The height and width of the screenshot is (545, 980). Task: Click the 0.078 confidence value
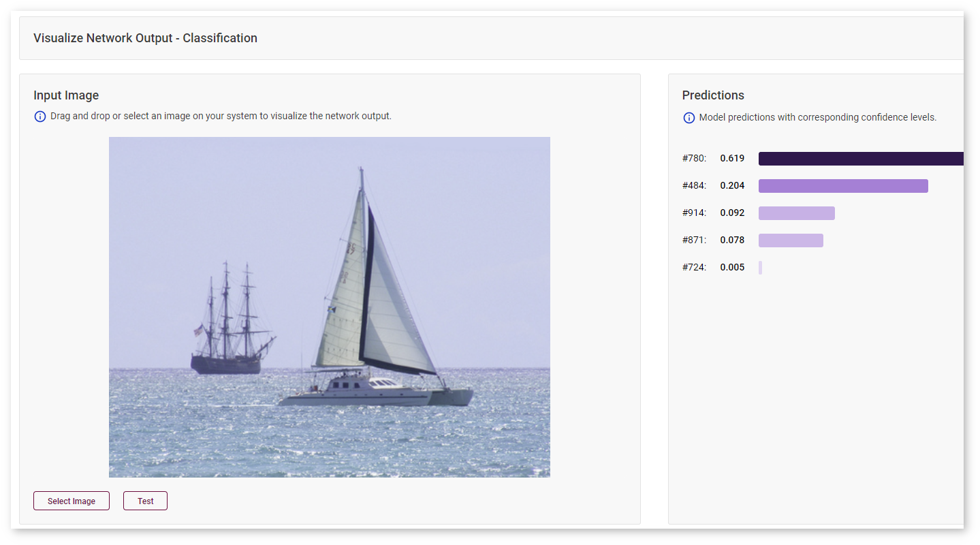pos(732,240)
